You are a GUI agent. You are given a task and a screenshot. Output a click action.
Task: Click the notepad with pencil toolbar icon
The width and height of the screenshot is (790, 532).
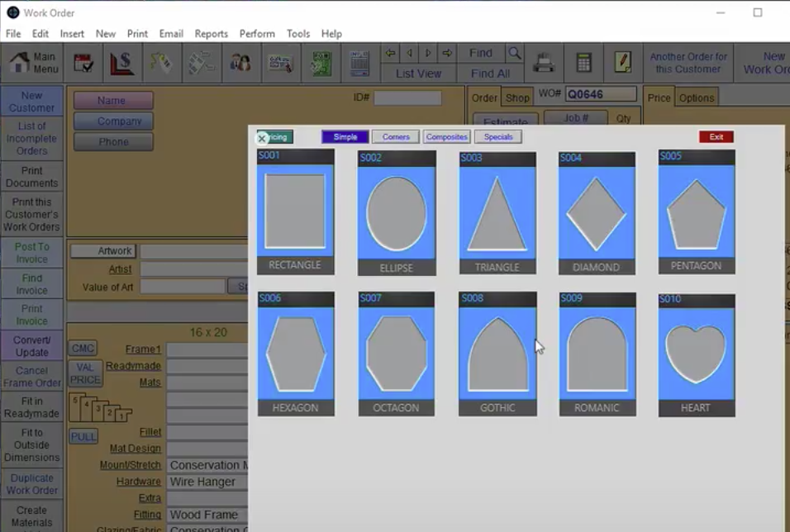[622, 64]
